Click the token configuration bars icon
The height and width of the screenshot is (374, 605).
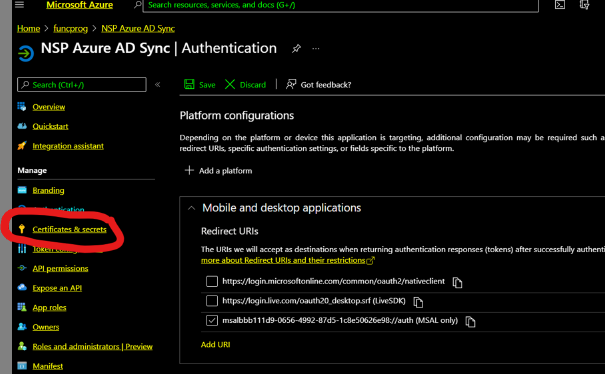click(x=22, y=249)
